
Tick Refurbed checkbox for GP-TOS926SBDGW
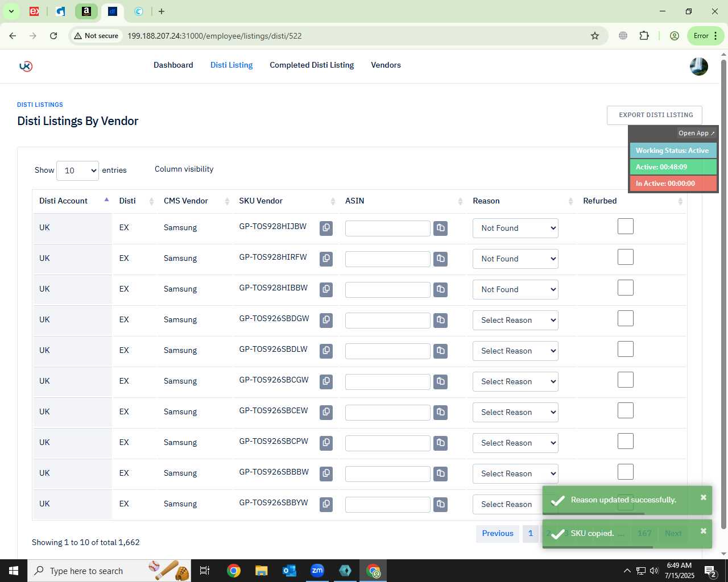click(x=626, y=318)
